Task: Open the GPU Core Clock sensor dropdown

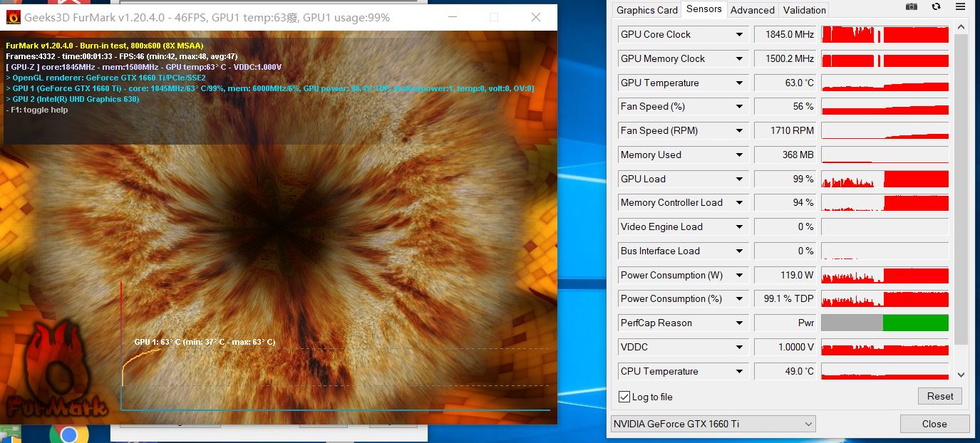Action: coord(740,34)
